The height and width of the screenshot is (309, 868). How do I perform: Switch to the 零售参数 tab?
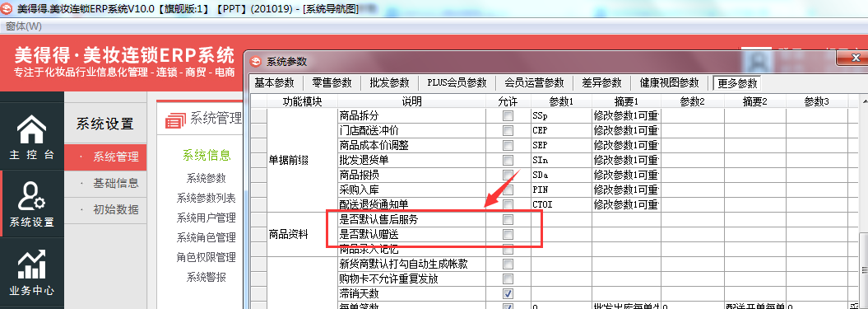[x=332, y=82]
